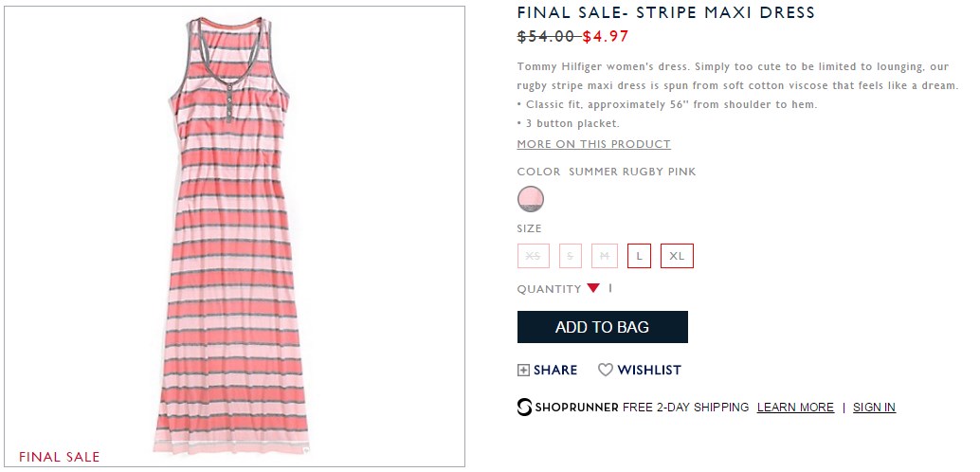Screen dimensions: 980x472
Task: Select the Summer Rugby Pink color swatch
Action: [x=531, y=199]
